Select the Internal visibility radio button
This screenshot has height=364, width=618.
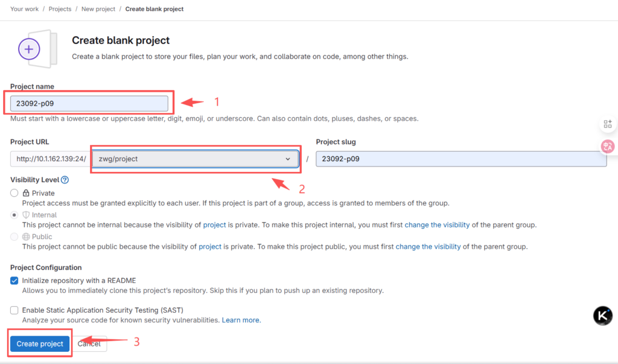14,215
